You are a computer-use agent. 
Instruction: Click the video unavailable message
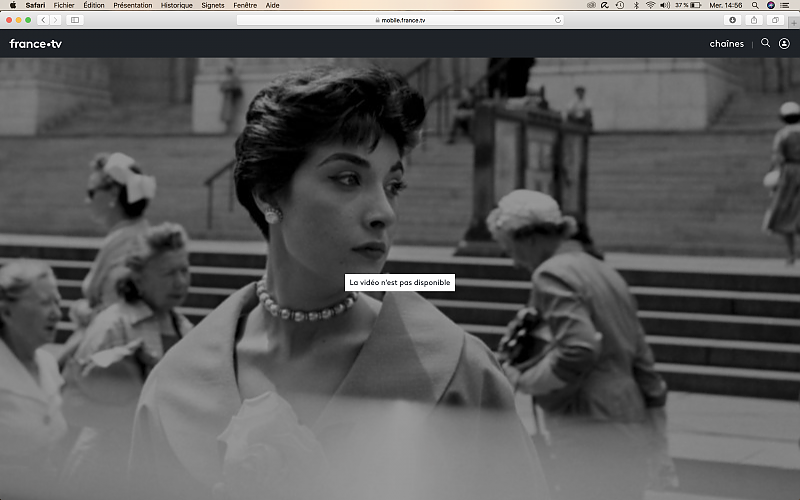[400, 283]
